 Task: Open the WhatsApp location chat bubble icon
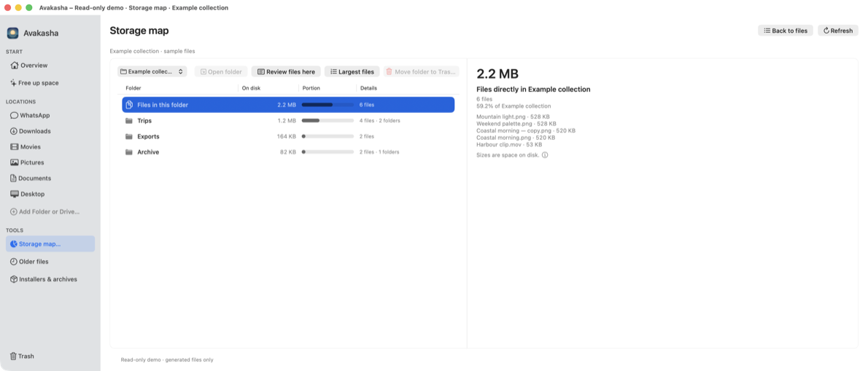pyautogui.click(x=15, y=116)
